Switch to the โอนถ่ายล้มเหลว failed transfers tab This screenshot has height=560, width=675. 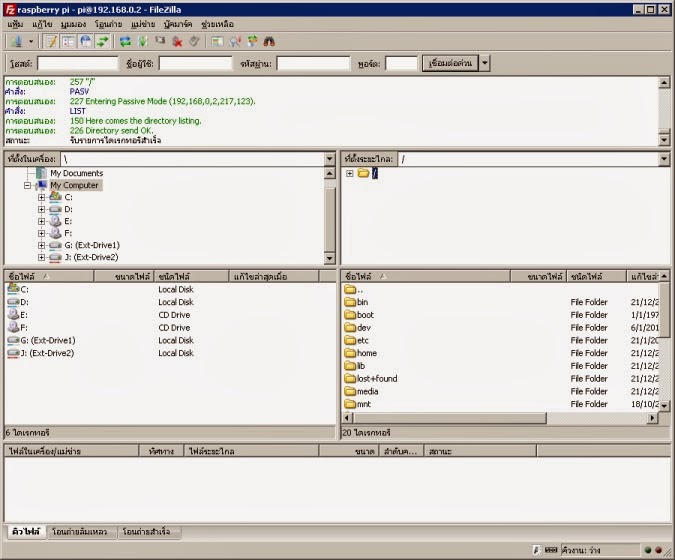click(x=80, y=532)
